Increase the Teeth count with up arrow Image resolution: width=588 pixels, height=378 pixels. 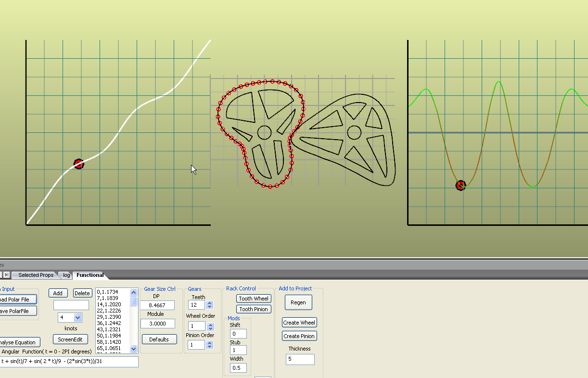click(x=209, y=303)
